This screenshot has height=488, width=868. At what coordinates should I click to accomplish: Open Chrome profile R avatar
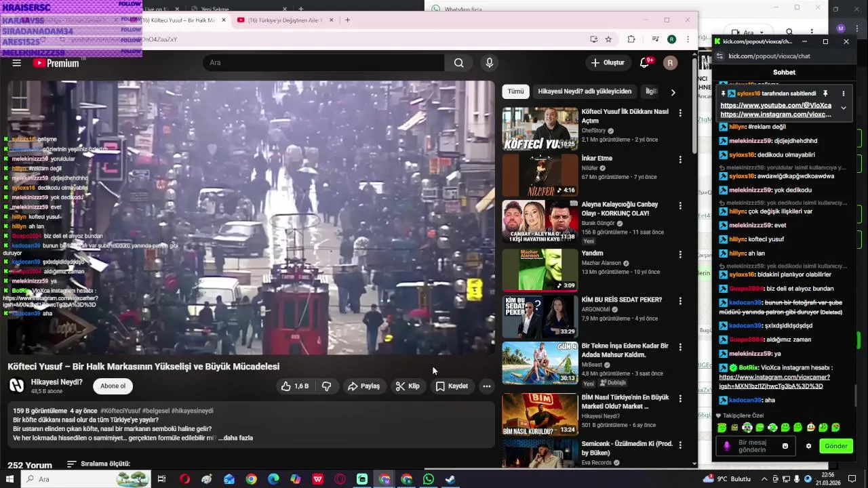point(671,39)
